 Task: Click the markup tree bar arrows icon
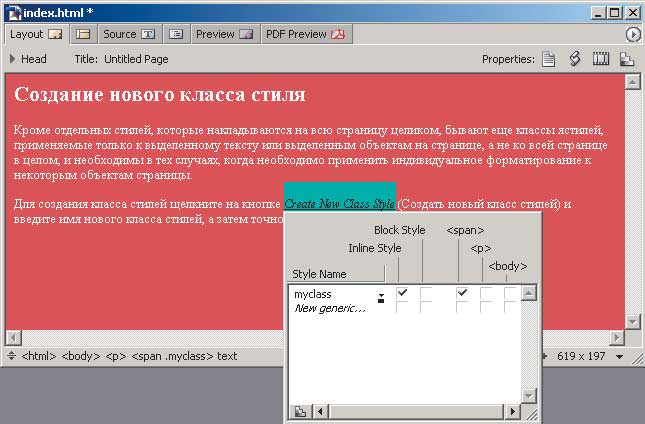12,356
